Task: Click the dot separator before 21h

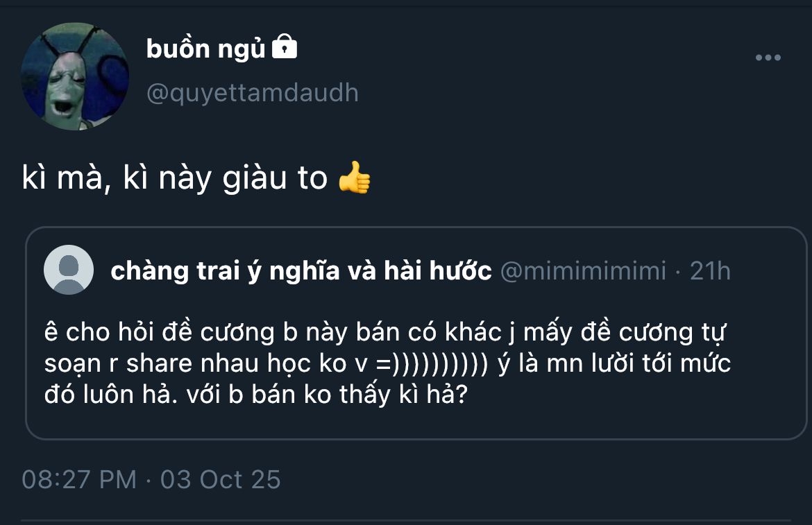Action: 677,270
